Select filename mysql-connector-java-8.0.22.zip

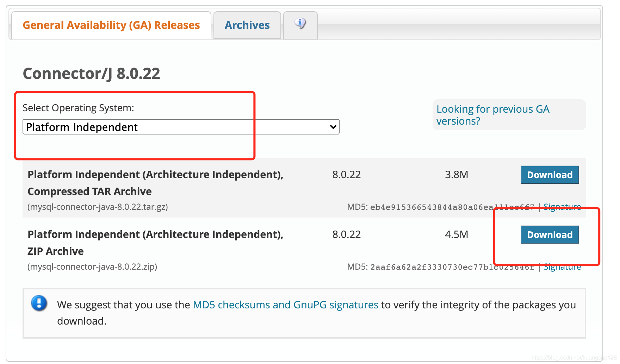tap(92, 266)
